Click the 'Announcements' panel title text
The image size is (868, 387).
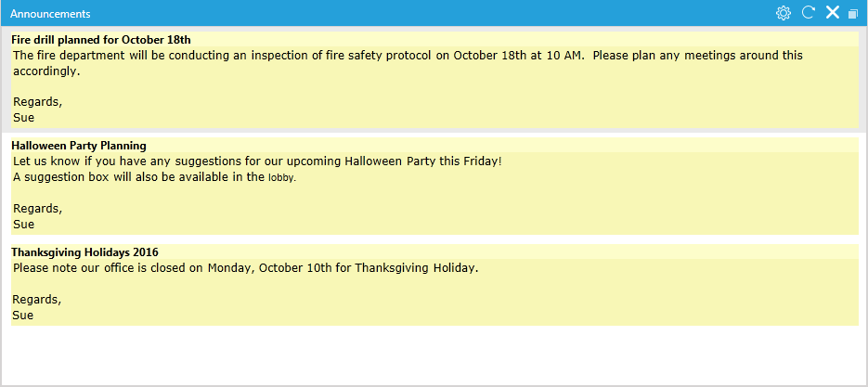click(x=50, y=14)
